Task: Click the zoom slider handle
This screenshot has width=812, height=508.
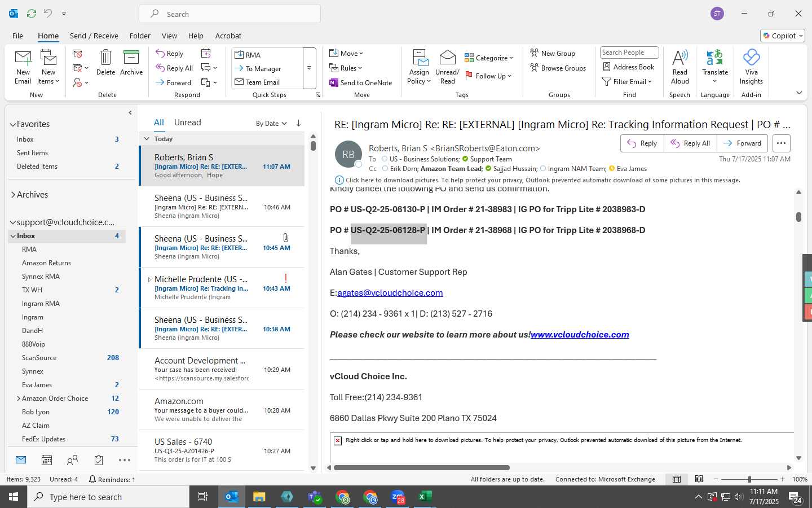Action: pyautogui.click(x=749, y=479)
